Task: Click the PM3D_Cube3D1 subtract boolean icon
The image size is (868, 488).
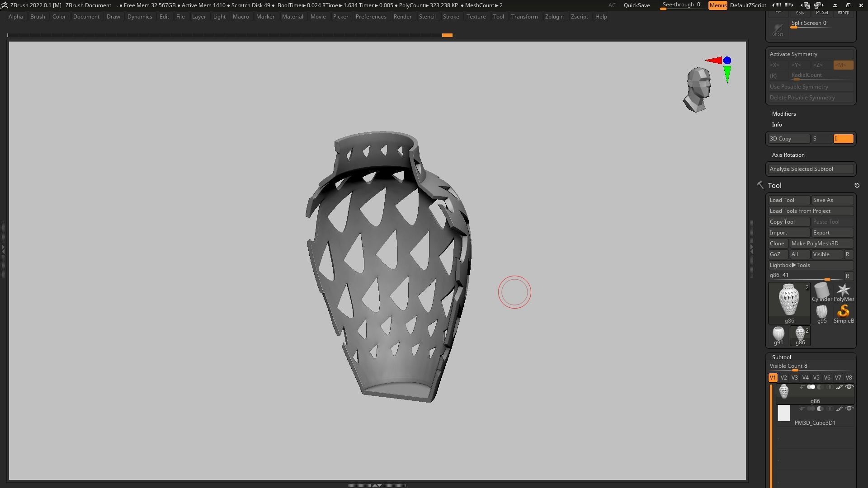Action: point(820,409)
